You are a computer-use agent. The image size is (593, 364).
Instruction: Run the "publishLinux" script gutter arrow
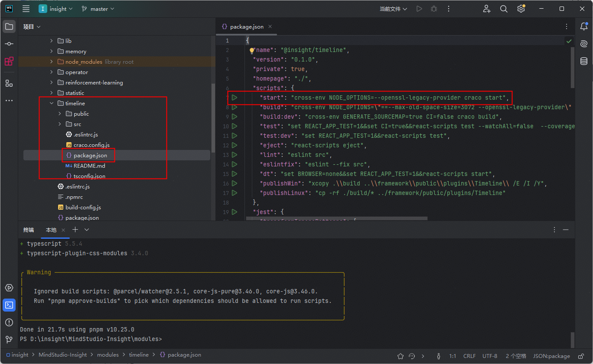(x=235, y=193)
